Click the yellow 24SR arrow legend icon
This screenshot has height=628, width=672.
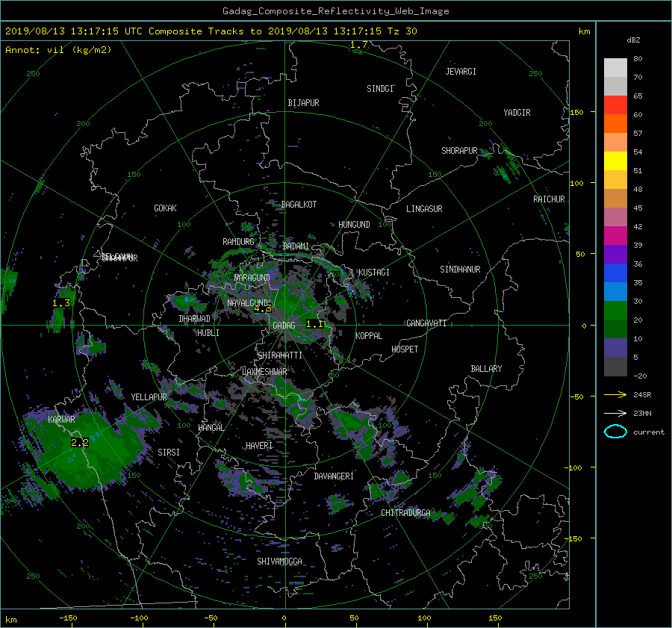pyautogui.click(x=615, y=395)
